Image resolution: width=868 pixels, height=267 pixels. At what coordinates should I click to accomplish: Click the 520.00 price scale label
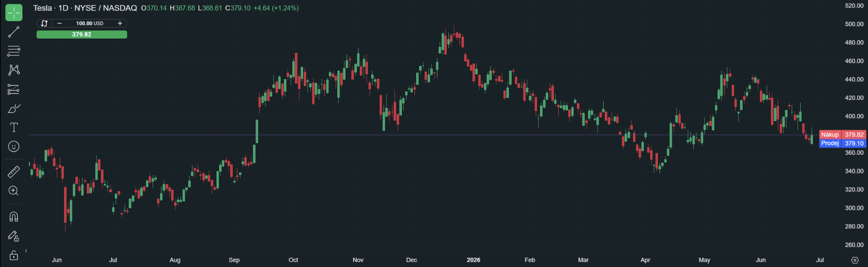pyautogui.click(x=854, y=6)
